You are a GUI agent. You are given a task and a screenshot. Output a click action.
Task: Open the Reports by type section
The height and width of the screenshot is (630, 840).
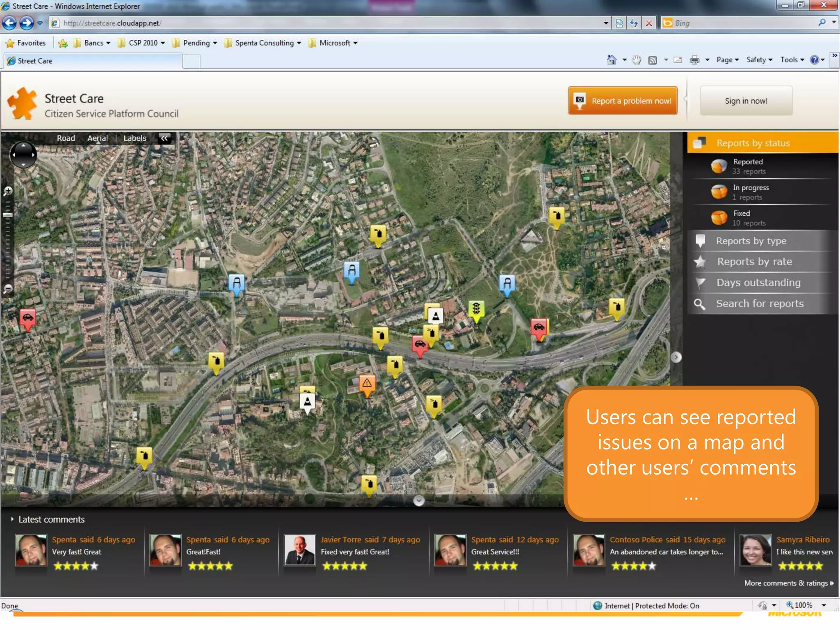[x=762, y=241]
